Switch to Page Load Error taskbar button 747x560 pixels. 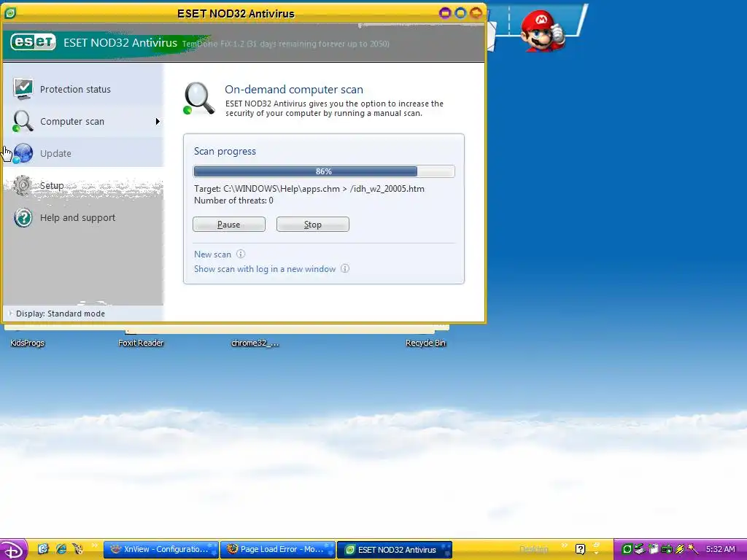[x=278, y=550]
